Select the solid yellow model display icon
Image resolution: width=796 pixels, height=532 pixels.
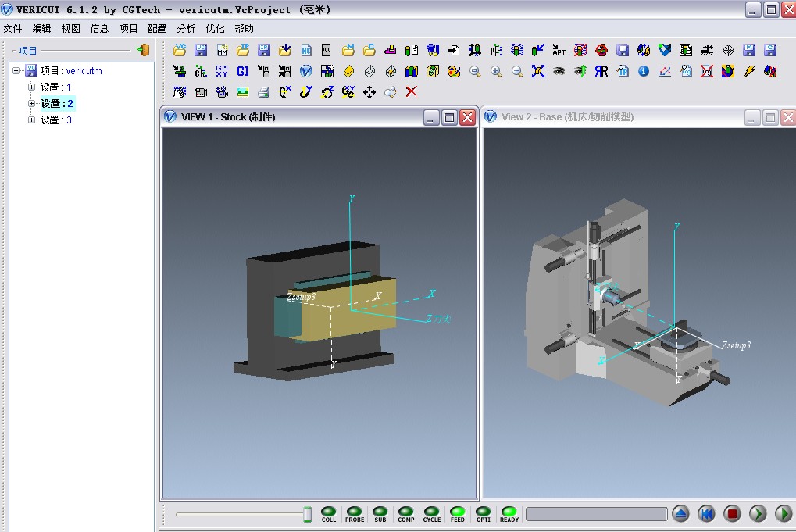[x=348, y=71]
